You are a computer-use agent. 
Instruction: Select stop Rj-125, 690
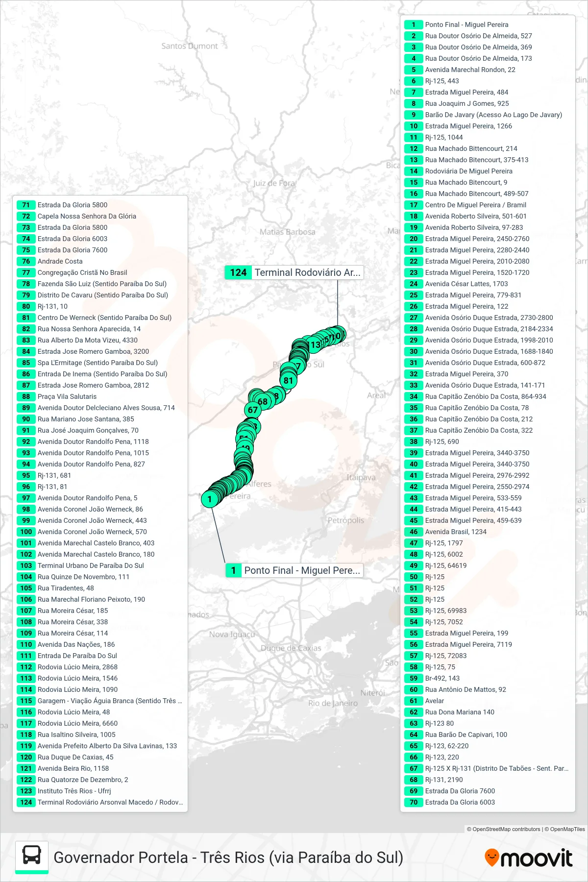pos(432,441)
